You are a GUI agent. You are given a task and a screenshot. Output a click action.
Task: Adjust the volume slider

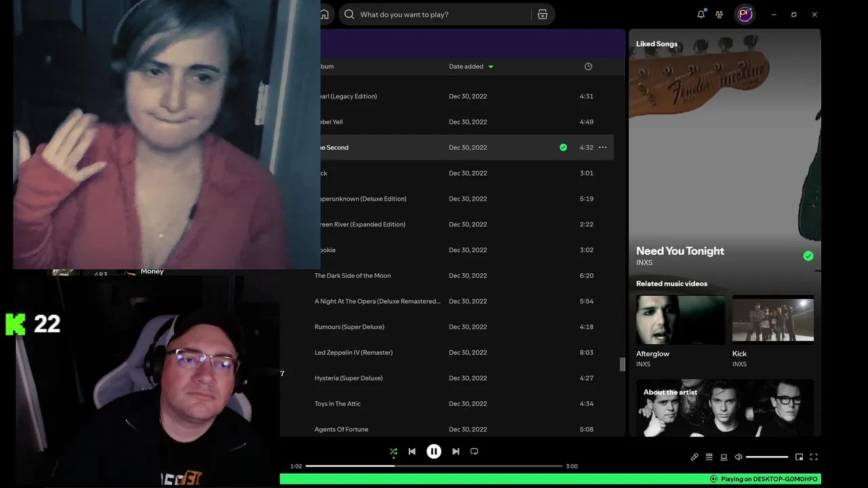click(767, 457)
